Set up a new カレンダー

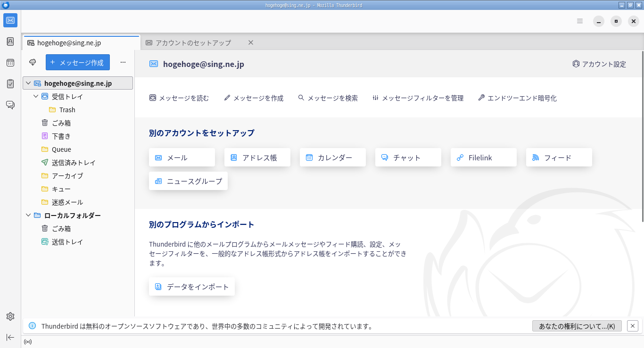point(333,157)
